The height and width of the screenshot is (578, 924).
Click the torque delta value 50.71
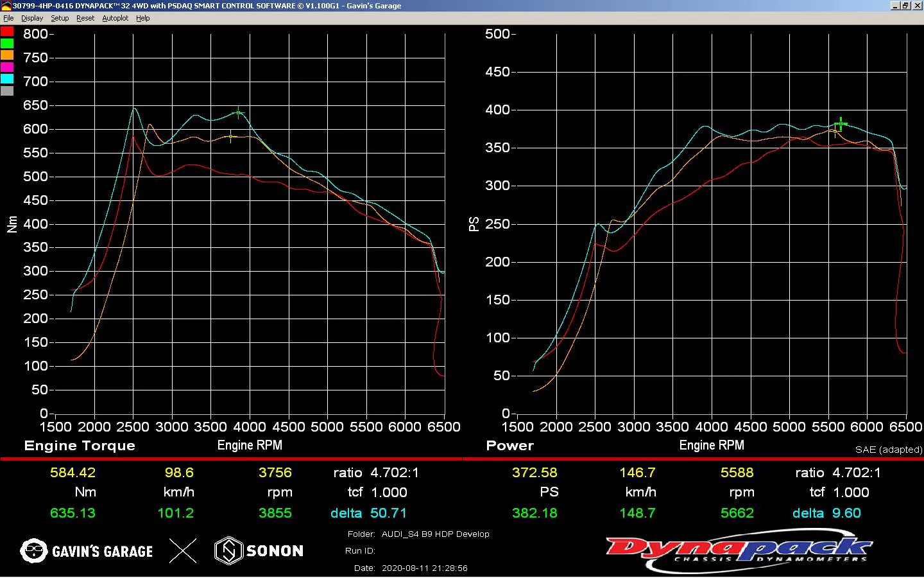pos(388,513)
